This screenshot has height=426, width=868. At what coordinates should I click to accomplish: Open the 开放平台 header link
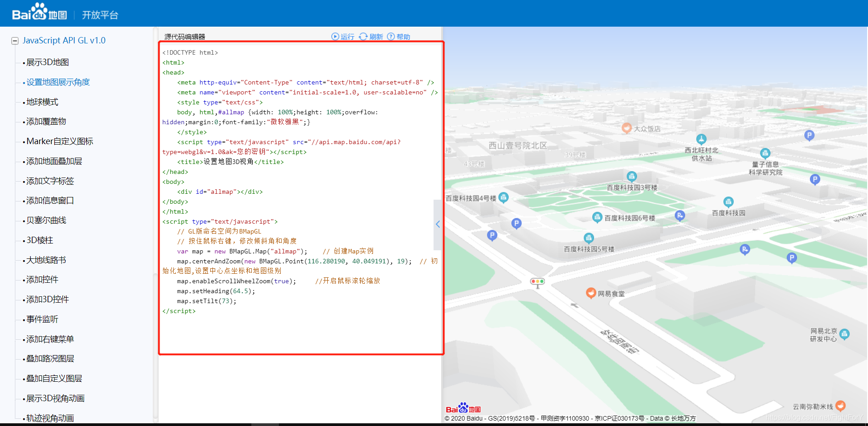pos(100,15)
